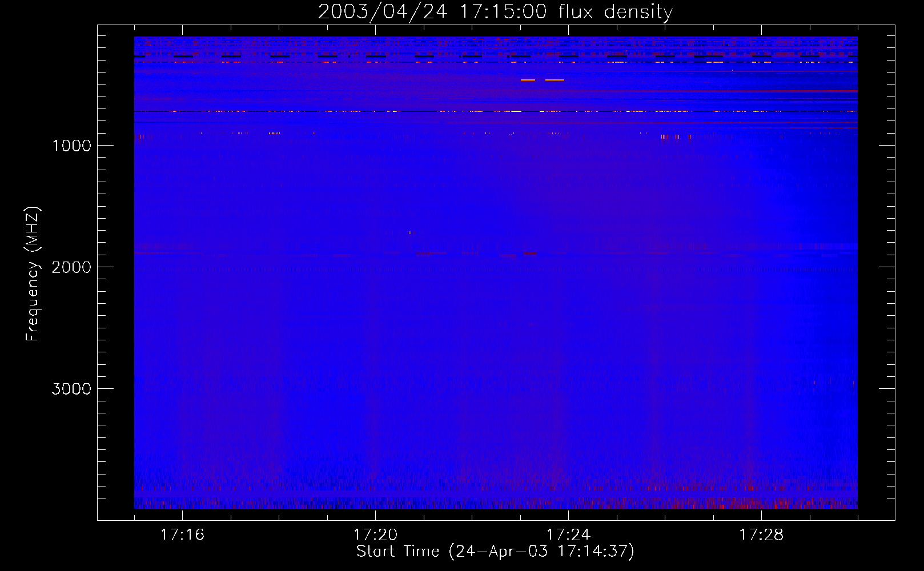Click the 3000 frequency tick label
Viewport: 924px width, 571px height.
coord(71,388)
